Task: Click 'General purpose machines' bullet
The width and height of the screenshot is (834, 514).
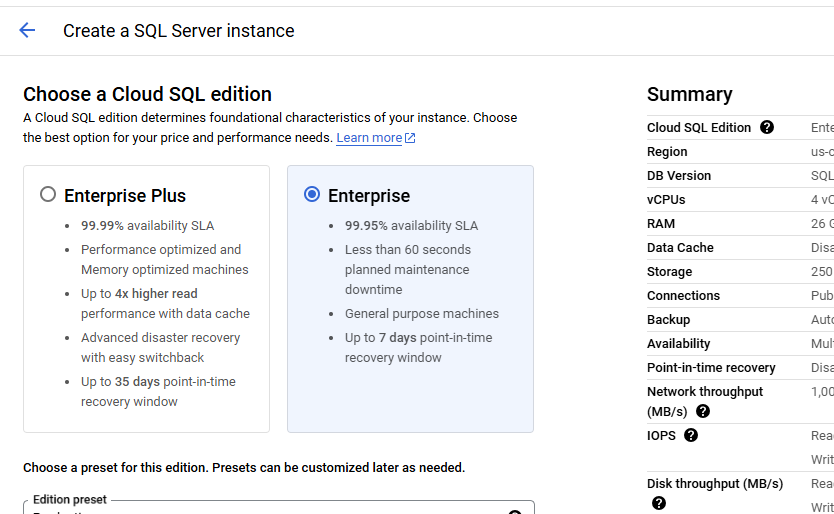Action: click(x=422, y=313)
